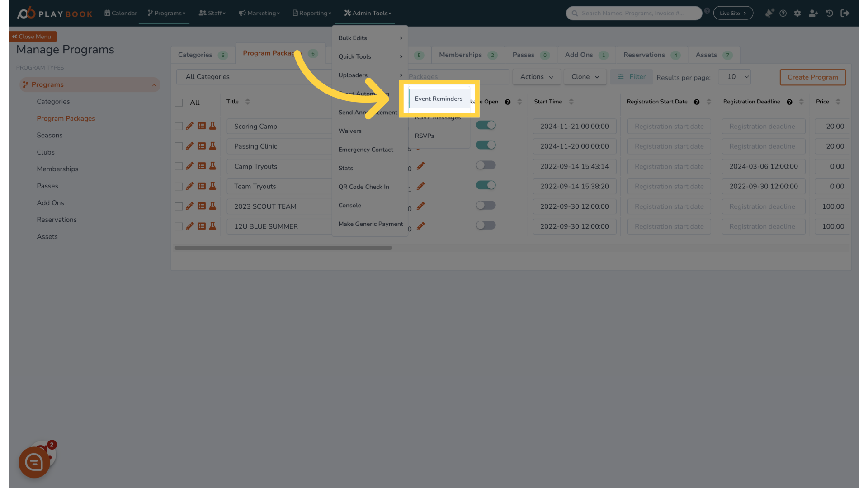Click the info icon beside Registration Deadline header

(x=789, y=102)
